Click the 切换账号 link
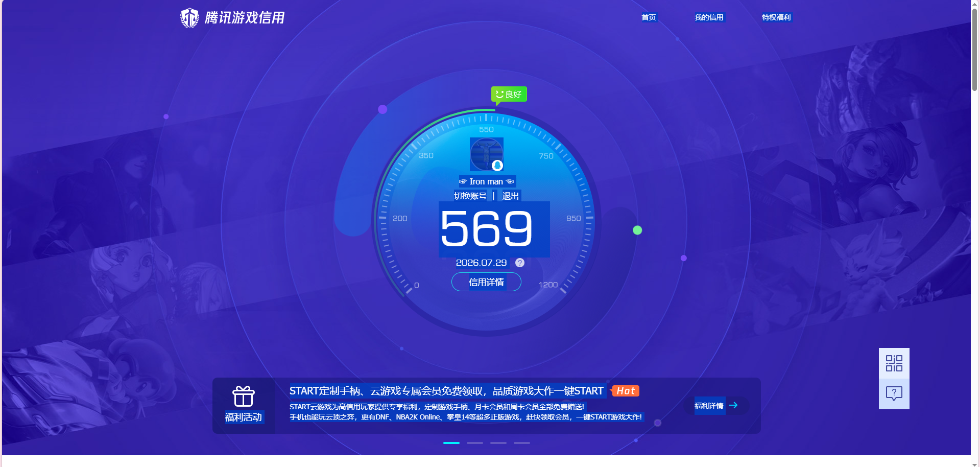980x467 pixels. tap(470, 196)
